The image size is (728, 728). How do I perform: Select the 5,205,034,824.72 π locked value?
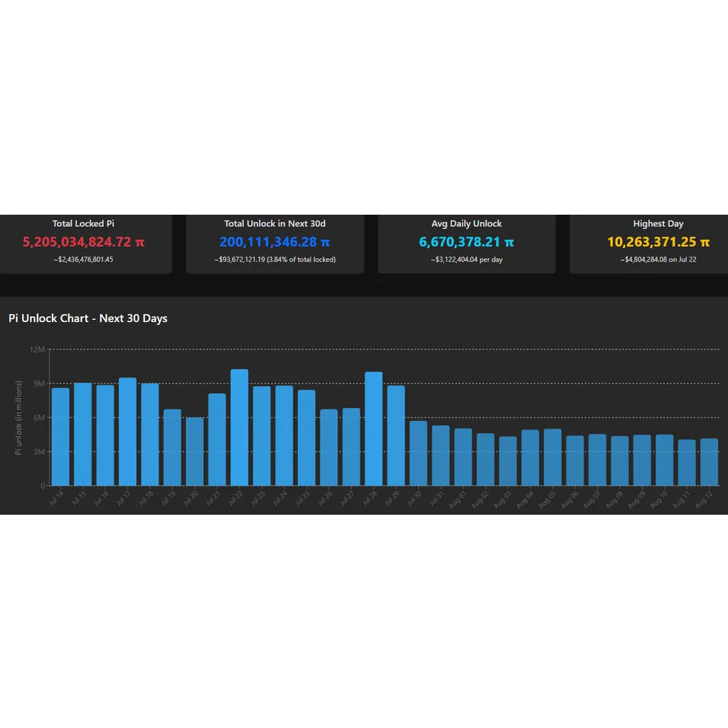point(84,242)
